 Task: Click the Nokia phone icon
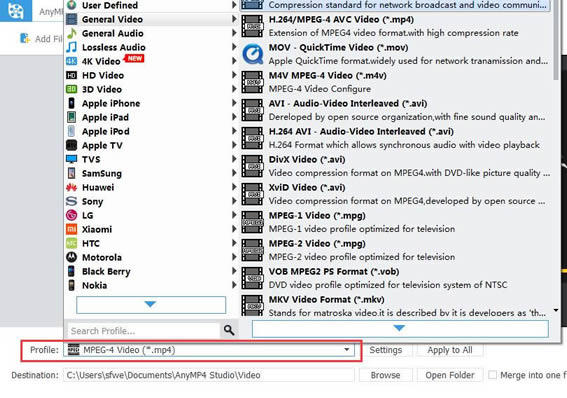pyautogui.click(x=71, y=285)
